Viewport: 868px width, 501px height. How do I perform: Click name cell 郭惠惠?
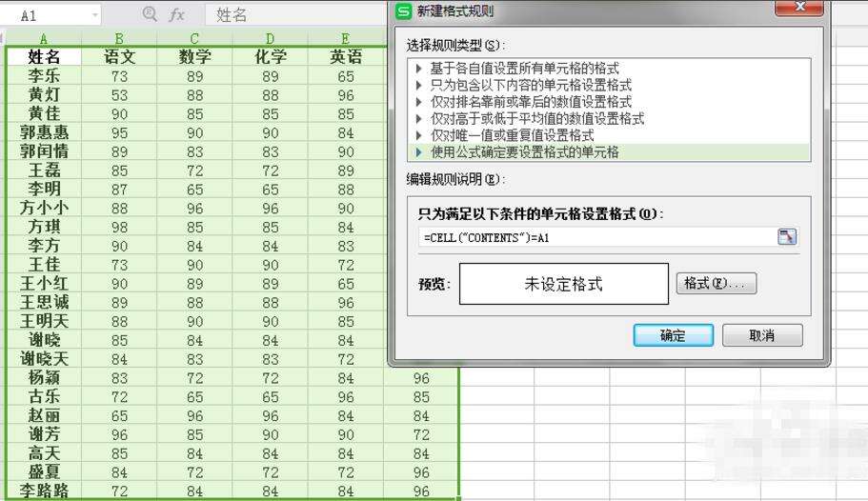coord(44,132)
